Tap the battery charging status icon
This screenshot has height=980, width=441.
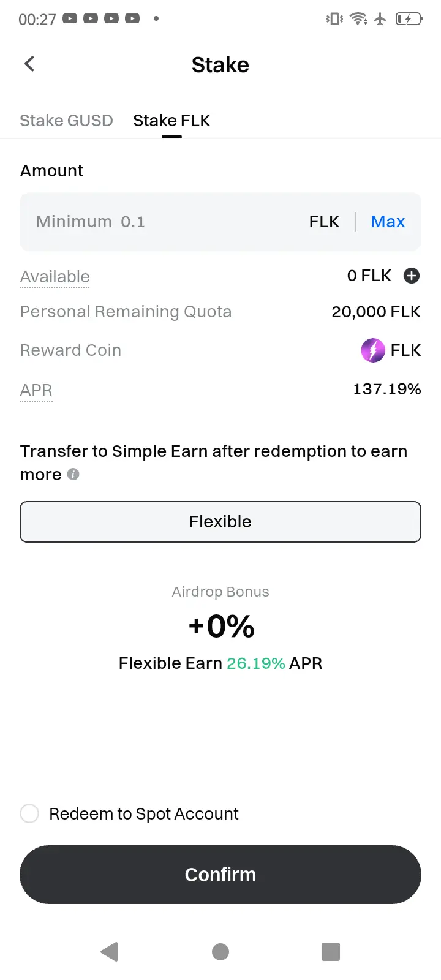click(x=409, y=19)
